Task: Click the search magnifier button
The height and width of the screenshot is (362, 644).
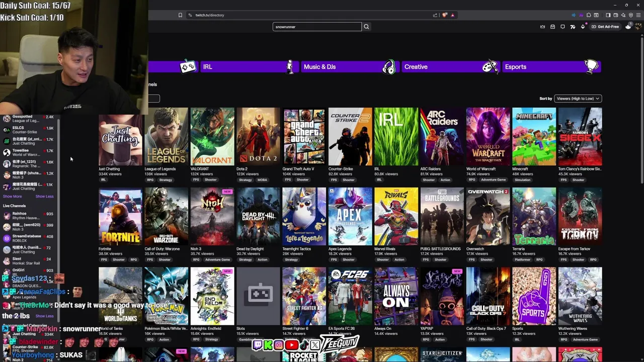Action: point(366,27)
